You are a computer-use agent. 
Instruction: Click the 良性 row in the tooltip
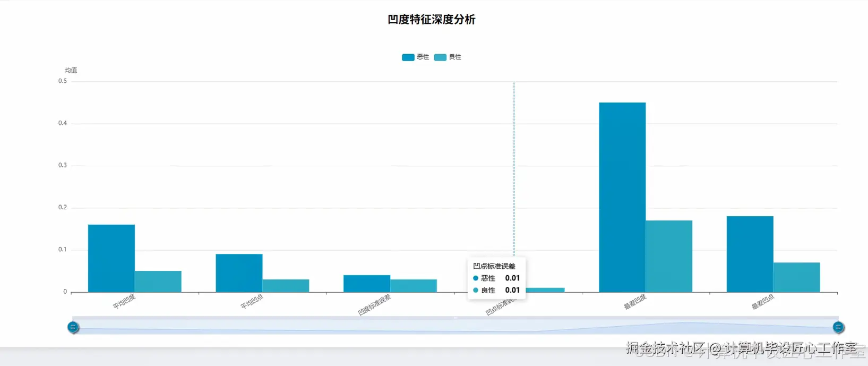click(x=496, y=290)
